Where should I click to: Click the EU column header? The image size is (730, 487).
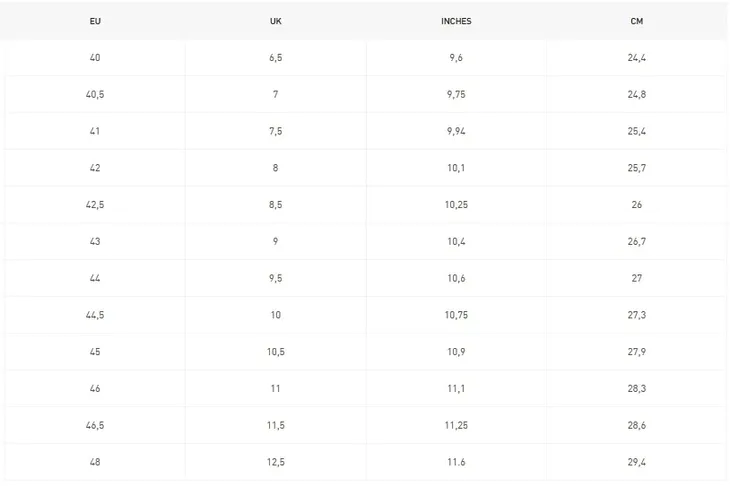coord(95,21)
